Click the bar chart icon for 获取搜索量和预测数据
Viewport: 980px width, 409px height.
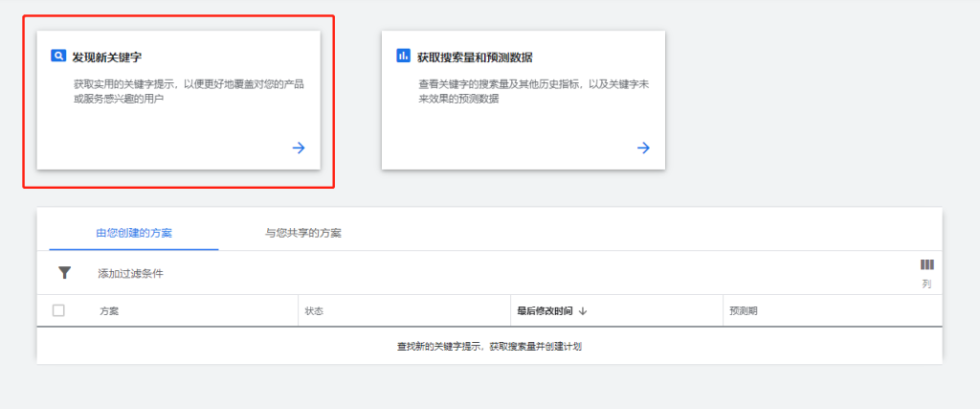pyautogui.click(x=403, y=57)
